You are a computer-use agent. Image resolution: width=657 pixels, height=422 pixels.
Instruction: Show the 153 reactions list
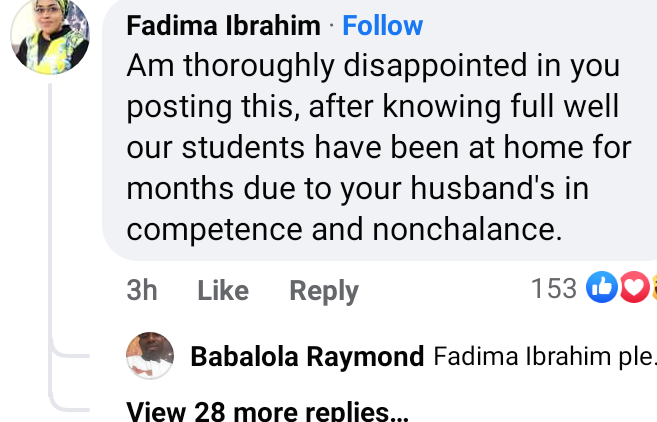tap(554, 289)
